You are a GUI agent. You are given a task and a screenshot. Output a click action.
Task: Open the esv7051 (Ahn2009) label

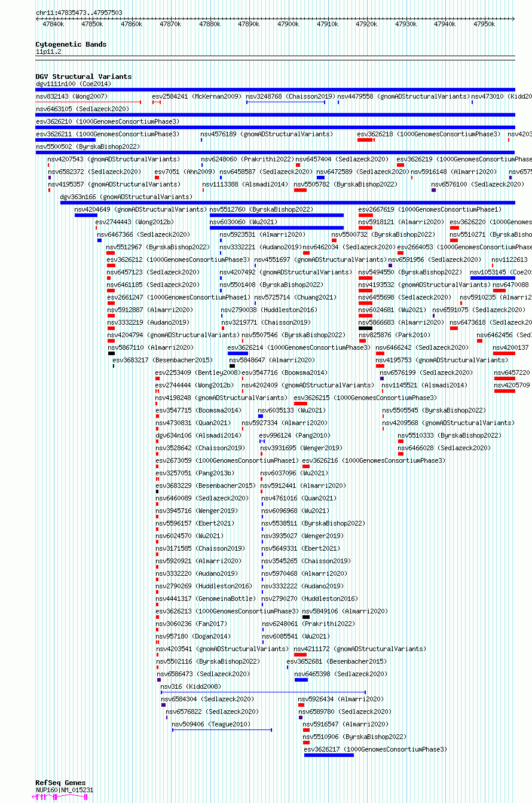click(185, 172)
